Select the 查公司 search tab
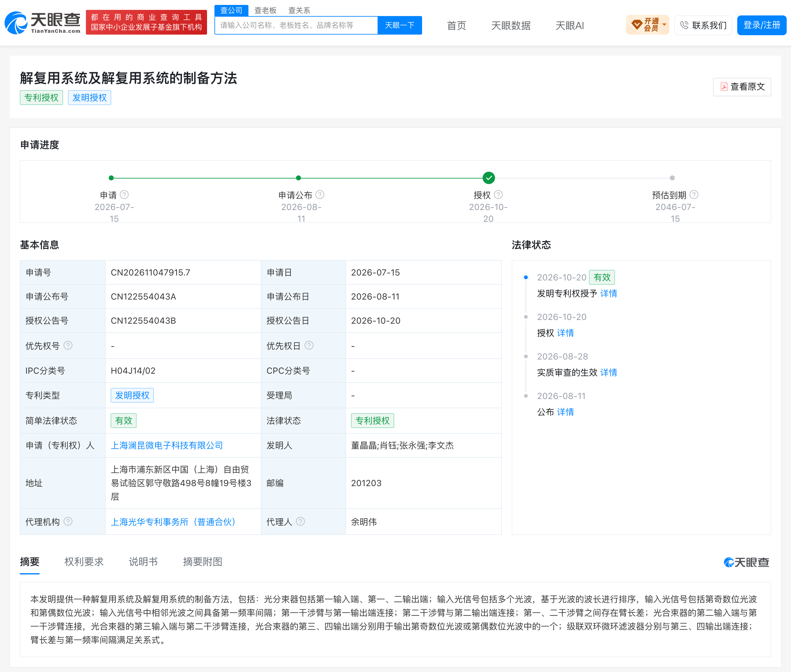The width and height of the screenshot is (791, 672). (231, 10)
